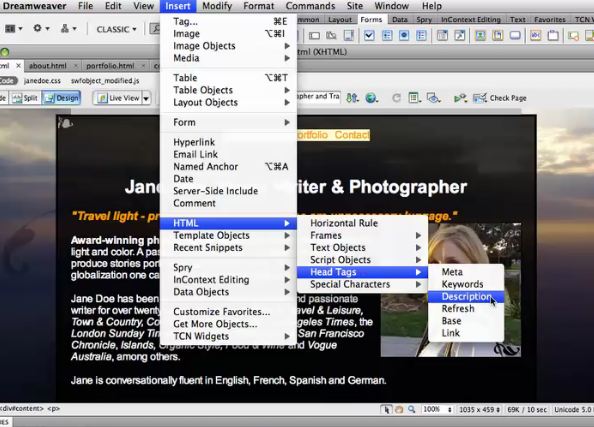Open the CLASSIC workspace switcher
The height and width of the screenshot is (427, 594).
pos(116,29)
